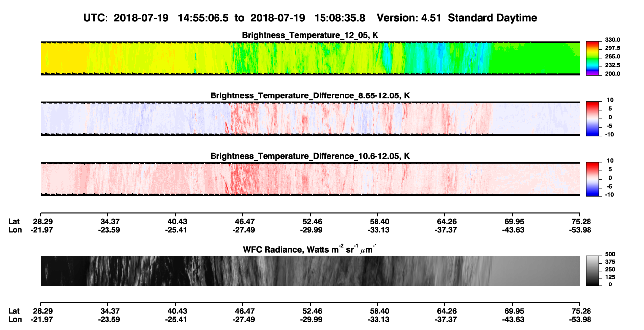The height and width of the screenshot is (330, 644).
Task: Click latitude '40.43' on the axis under the WFC panel
Action: 177,311
